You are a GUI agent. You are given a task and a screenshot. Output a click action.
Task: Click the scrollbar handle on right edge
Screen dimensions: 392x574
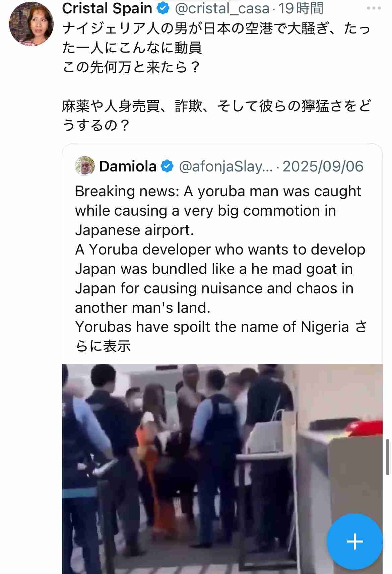tap(387, 457)
